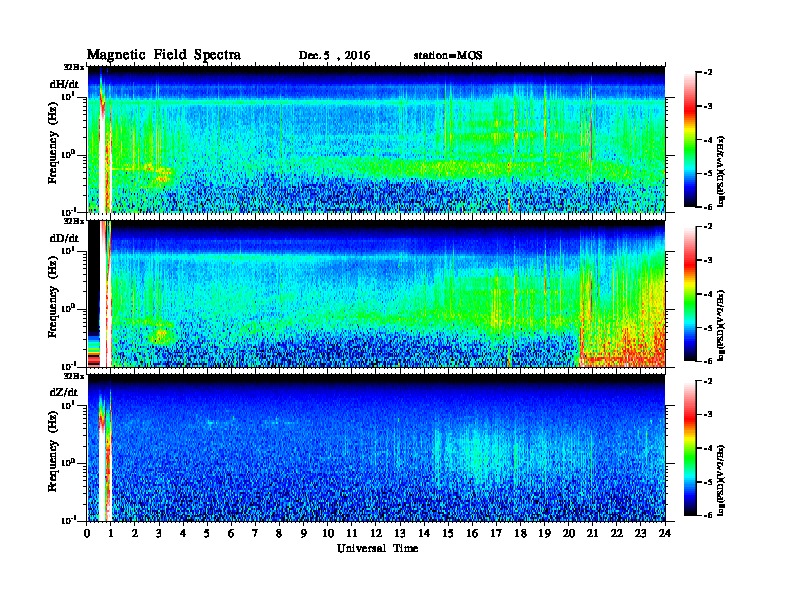Screen dimensions: 792x612
Task: Click hour "14" on the Universal Time axis
Action: coord(424,533)
